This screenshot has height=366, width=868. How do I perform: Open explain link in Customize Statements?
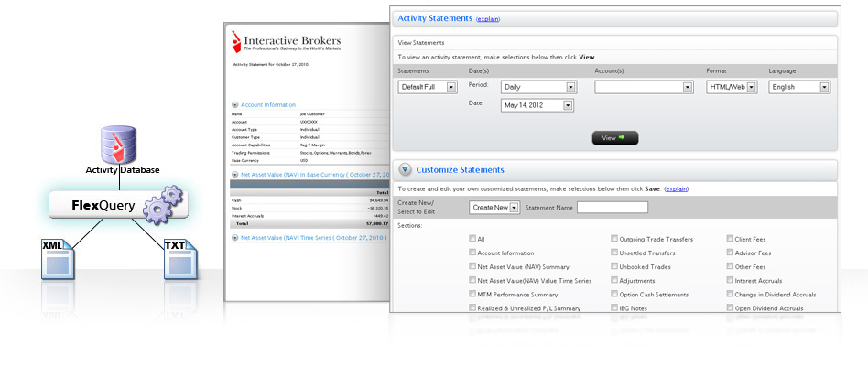[x=677, y=188]
